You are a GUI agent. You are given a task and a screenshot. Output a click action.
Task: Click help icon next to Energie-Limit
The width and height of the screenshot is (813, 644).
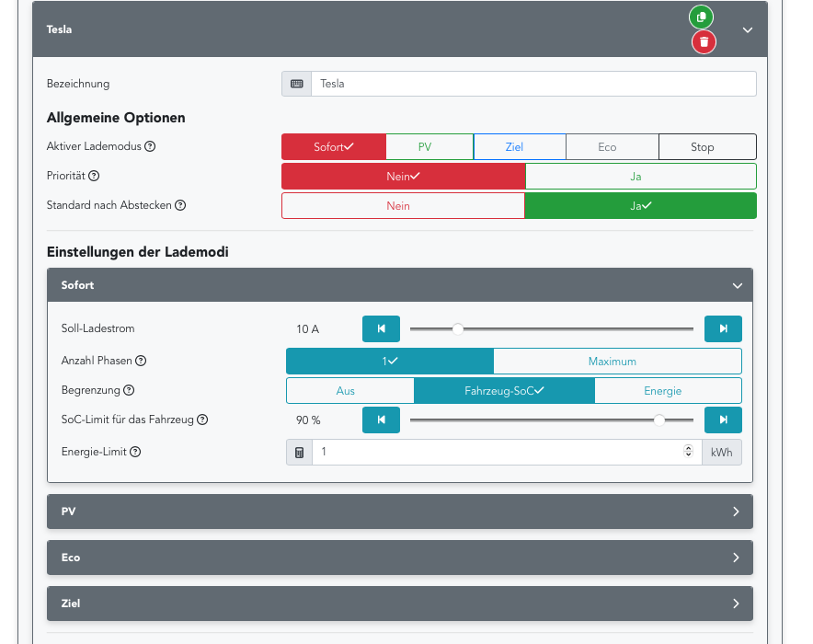[x=135, y=452]
